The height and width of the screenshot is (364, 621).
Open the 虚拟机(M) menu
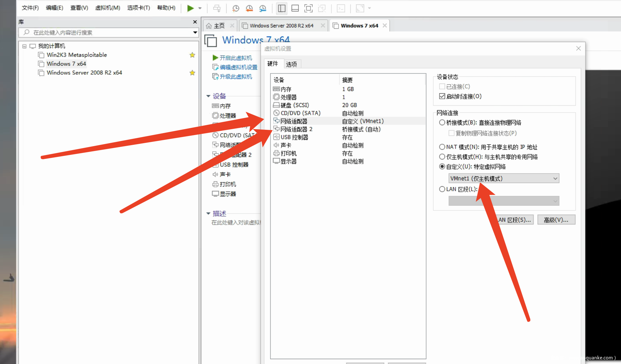(x=107, y=8)
